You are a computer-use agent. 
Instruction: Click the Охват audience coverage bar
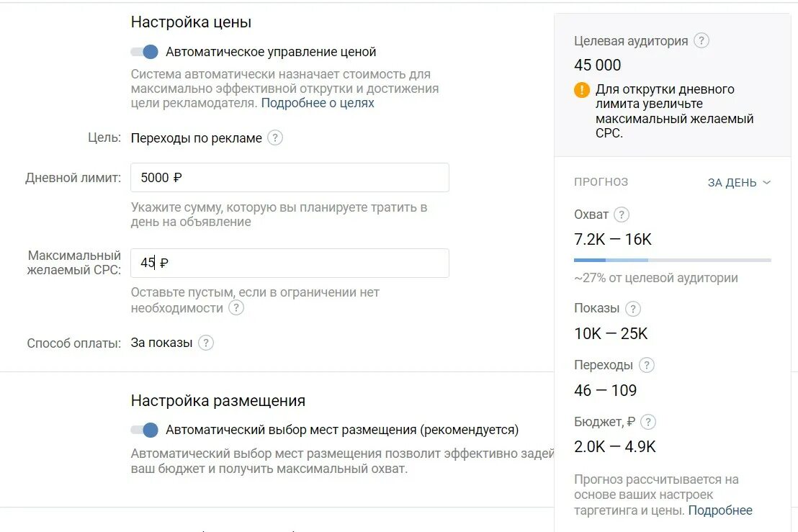(672, 260)
